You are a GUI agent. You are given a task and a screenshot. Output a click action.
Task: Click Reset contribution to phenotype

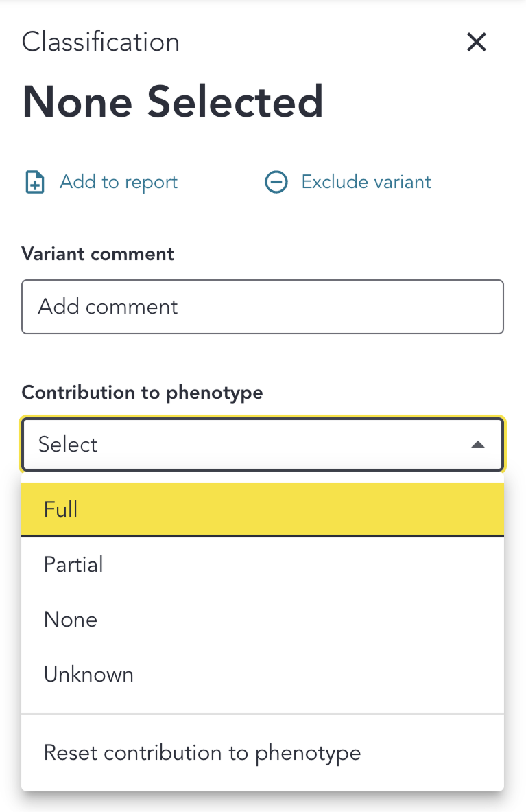click(263, 753)
